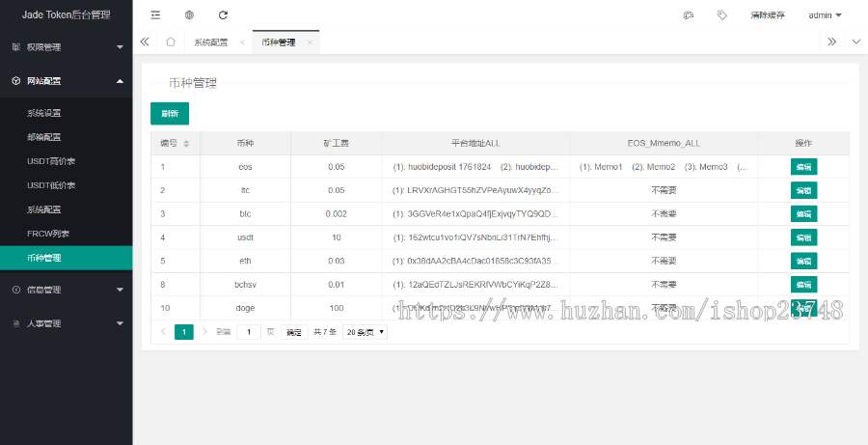Click the Jade Token后台管理 logo title

pos(67,15)
